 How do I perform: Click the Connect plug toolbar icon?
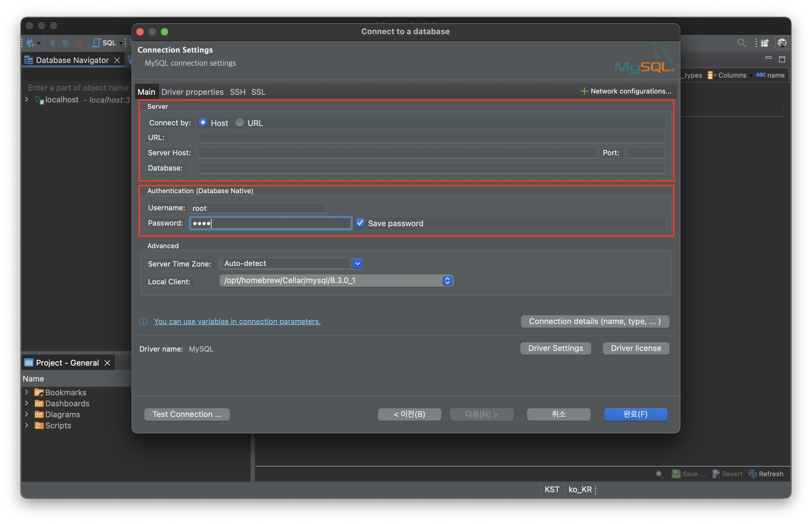[53, 43]
